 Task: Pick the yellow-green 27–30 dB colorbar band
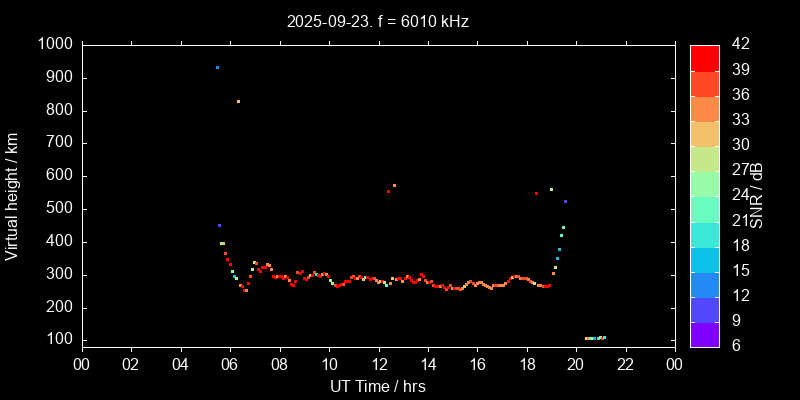click(705, 158)
